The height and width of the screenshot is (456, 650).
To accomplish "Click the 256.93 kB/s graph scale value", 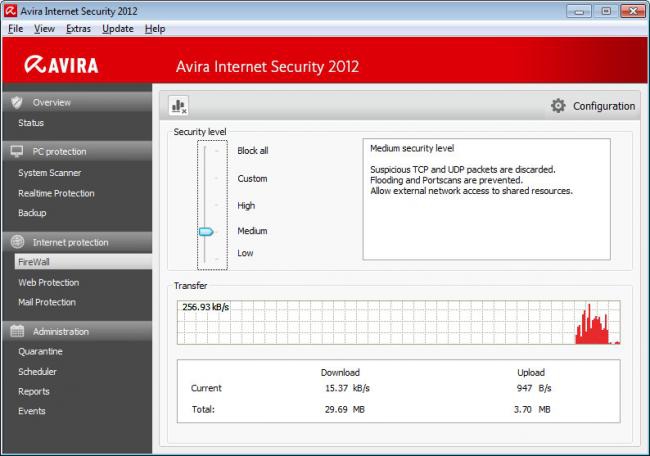I will [206, 307].
